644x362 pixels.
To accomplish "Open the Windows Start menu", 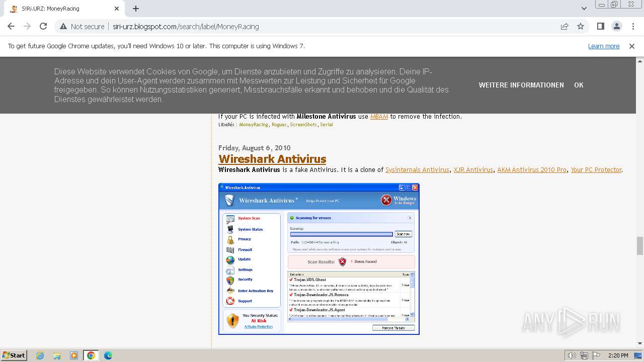I will pos(14,355).
